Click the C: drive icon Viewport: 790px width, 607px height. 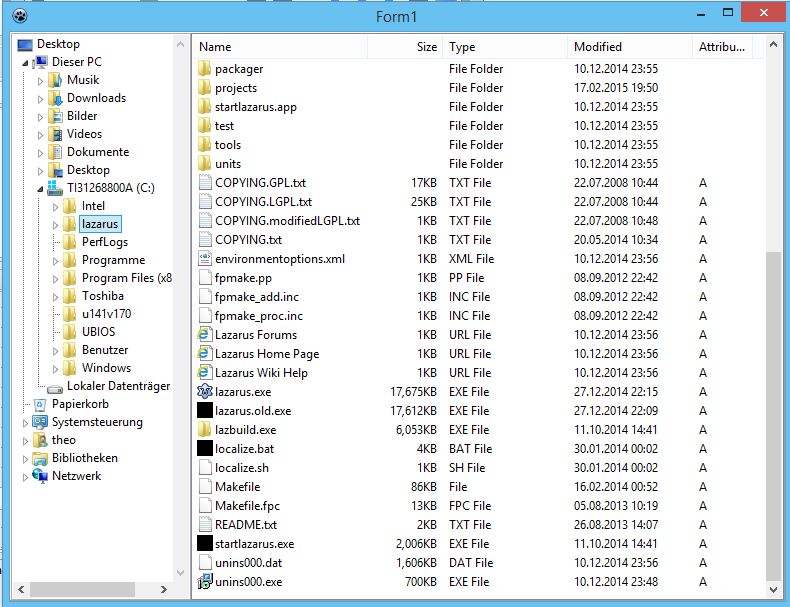point(55,188)
